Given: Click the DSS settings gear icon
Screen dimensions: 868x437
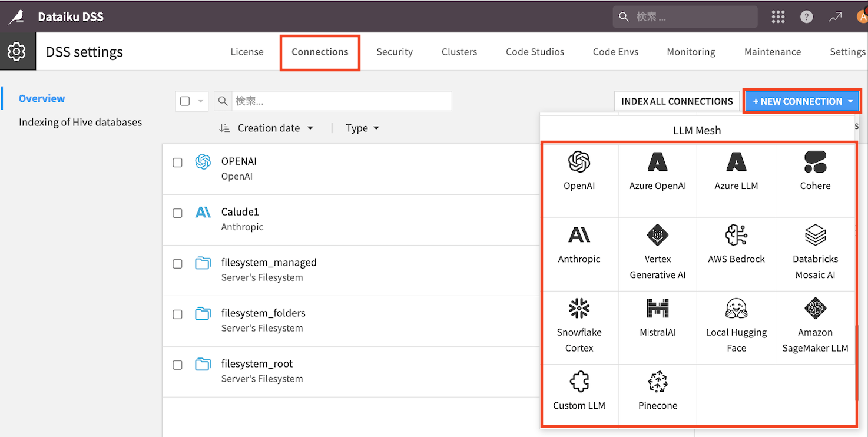Looking at the screenshot, I should 16,52.
